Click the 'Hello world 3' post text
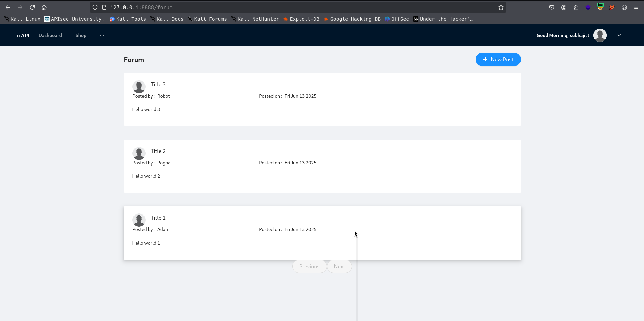Image resolution: width=644 pixels, height=321 pixels. 146,109
